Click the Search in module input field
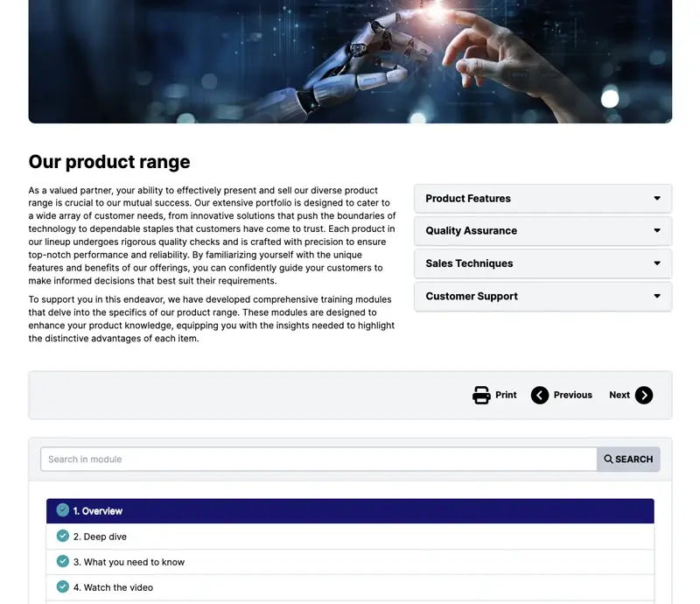Viewport: 700px width, 604px height. (318, 459)
